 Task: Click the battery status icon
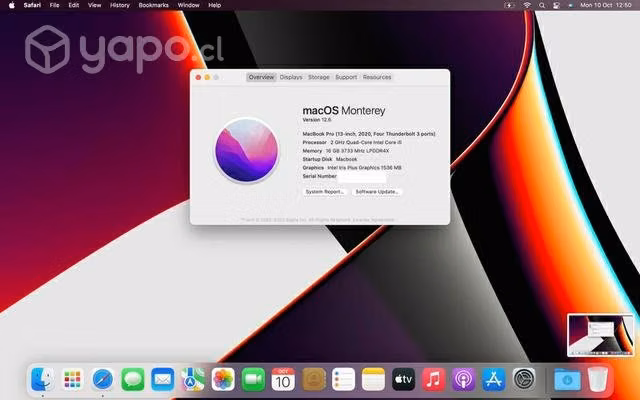tap(509, 5)
